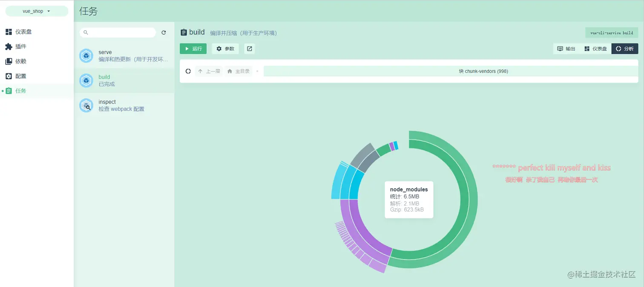Open the 仪表盘 sidebar page
Viewport: 644px width, 287px height.
click(37, 32)
